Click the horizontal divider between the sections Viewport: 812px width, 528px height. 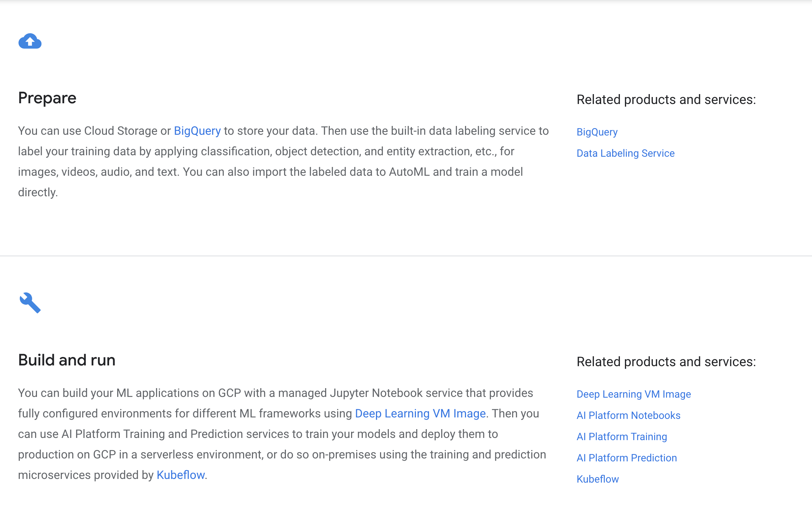pyautogui.click(x=406, y=256)
